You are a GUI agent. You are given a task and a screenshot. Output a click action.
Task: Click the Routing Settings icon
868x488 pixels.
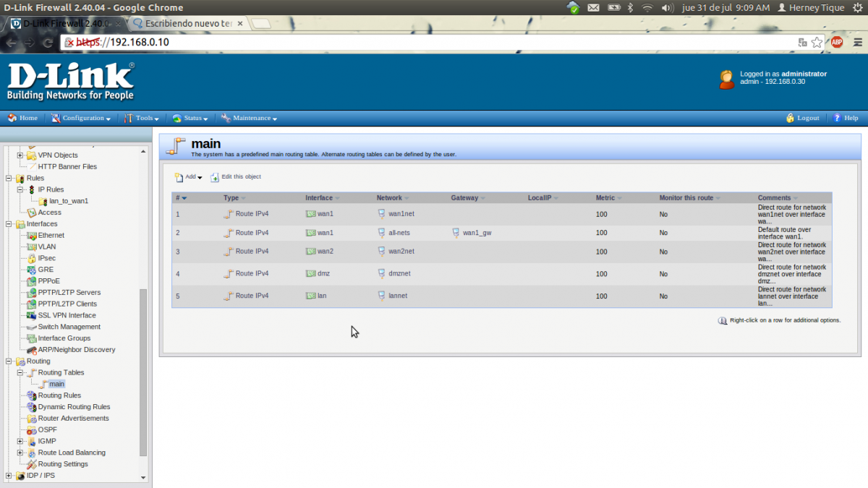coord(32,464)
